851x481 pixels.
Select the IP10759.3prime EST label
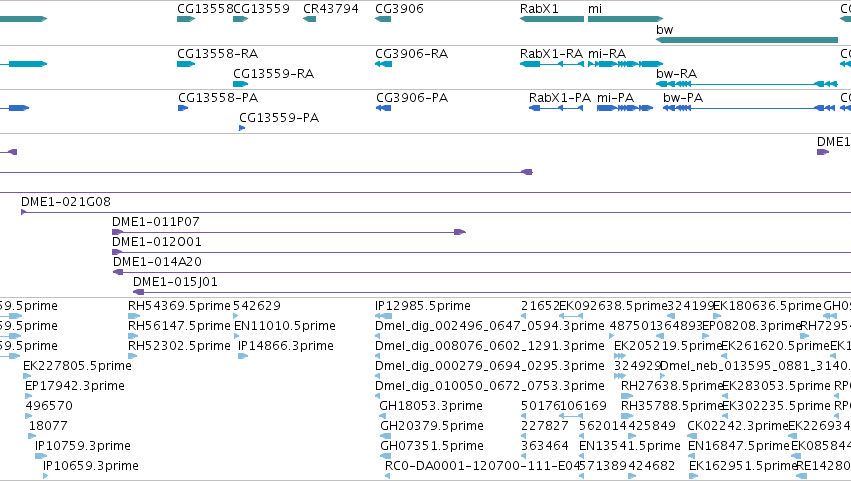pos(82,446)
